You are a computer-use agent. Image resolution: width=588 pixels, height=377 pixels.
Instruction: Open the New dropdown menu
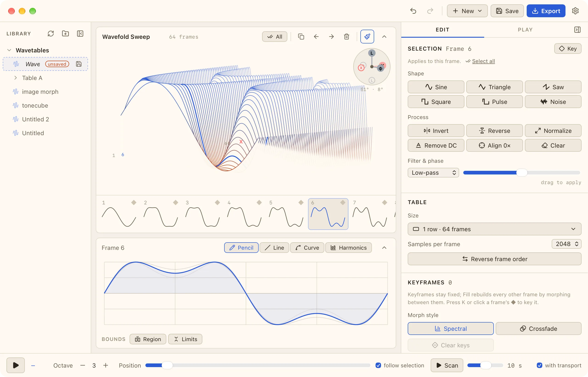coord(467,11)
